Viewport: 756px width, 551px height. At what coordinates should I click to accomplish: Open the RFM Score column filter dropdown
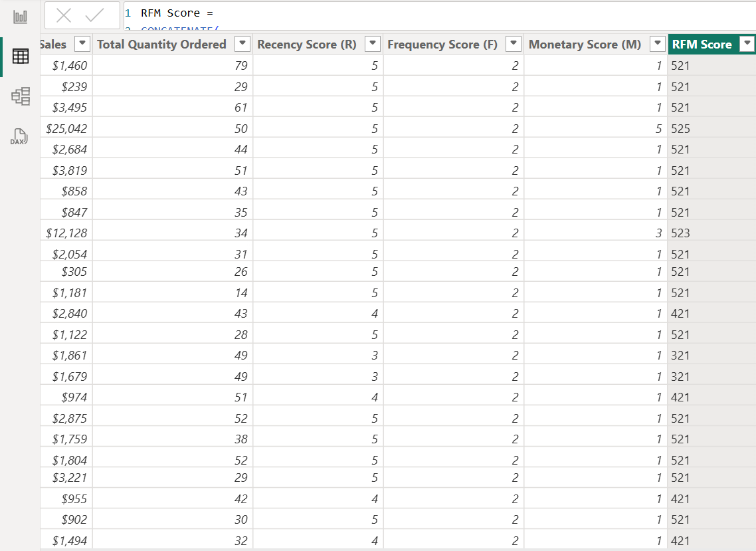[747, 43]
